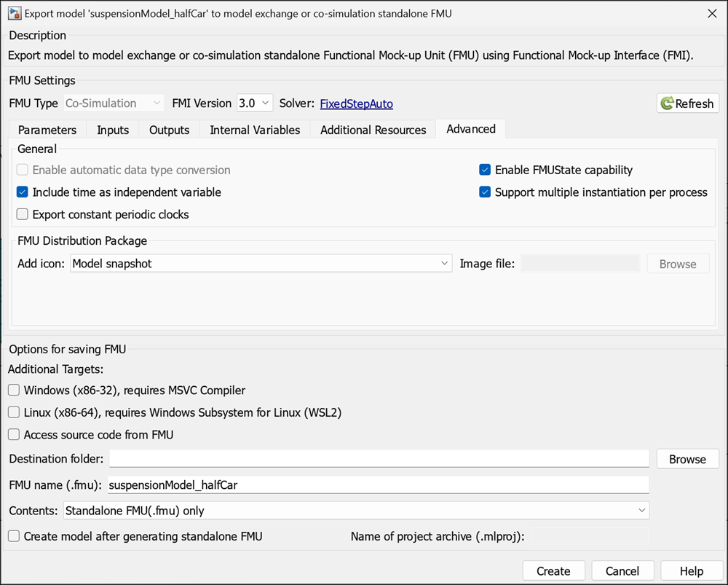
Task: Enable Create model after generating standalone FMU
Action: coord(13,536)
